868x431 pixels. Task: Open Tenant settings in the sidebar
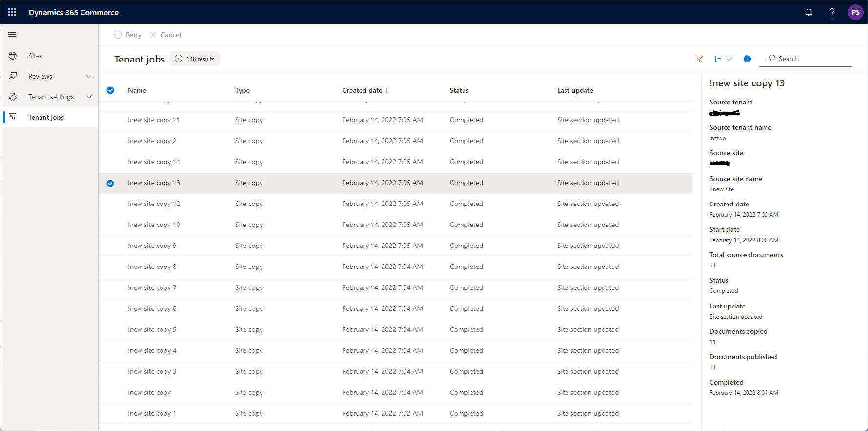49,97
